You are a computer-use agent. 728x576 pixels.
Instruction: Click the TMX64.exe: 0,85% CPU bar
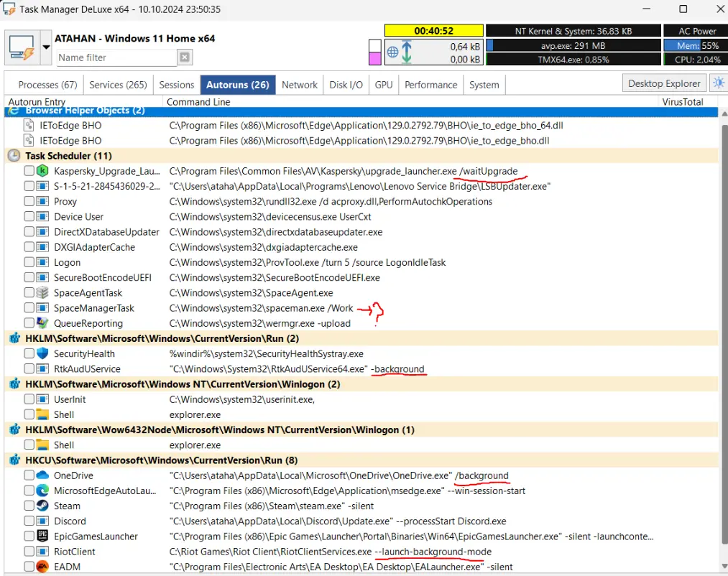(x=573, y=60)
